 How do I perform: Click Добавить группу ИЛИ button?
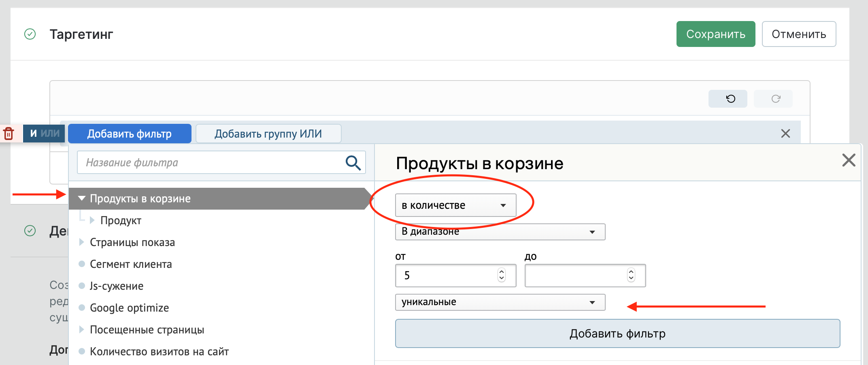(268, 134)
